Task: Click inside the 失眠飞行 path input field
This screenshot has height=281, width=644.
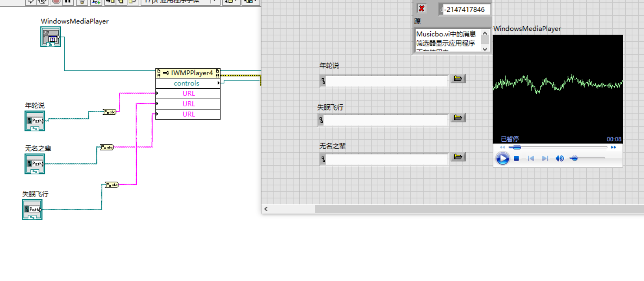Action: [386, 120]
